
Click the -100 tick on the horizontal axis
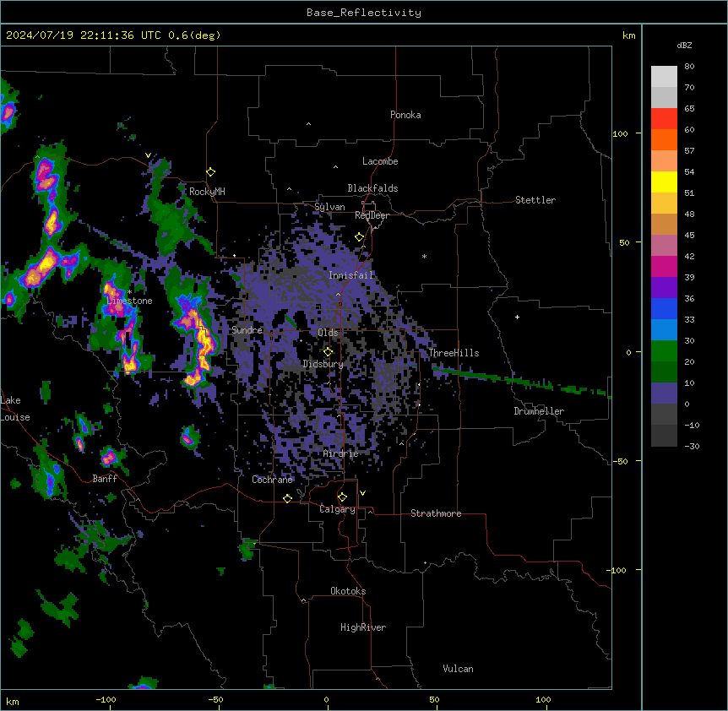[106, 699]
